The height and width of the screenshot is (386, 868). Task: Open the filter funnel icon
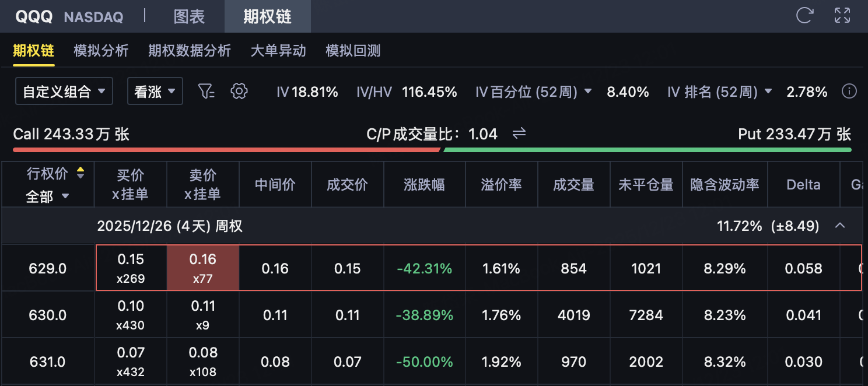click(206, 91)
